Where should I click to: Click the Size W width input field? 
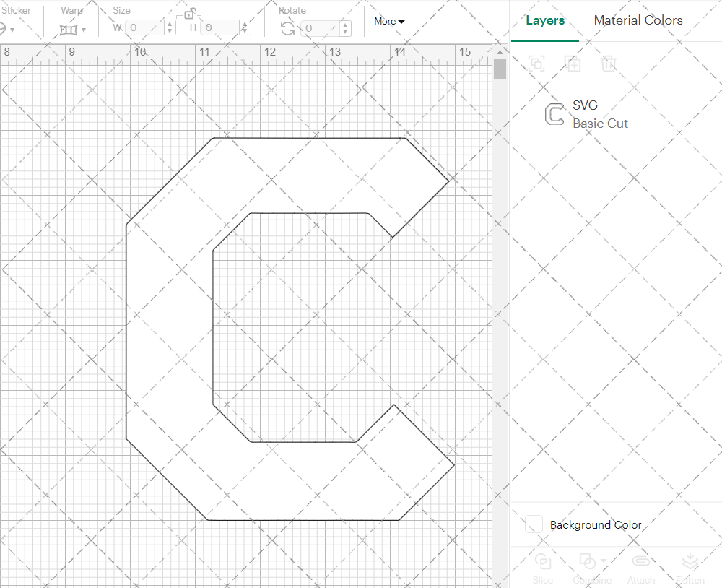(144, 27)
